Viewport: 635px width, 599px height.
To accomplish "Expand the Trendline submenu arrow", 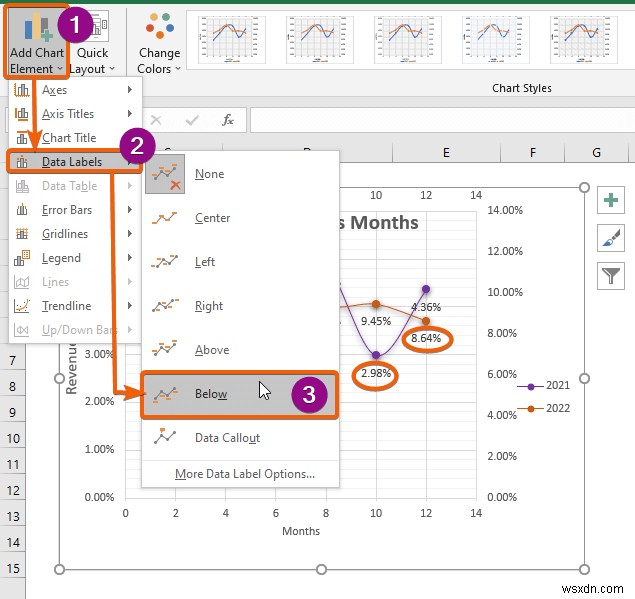I will pos(130,305).
